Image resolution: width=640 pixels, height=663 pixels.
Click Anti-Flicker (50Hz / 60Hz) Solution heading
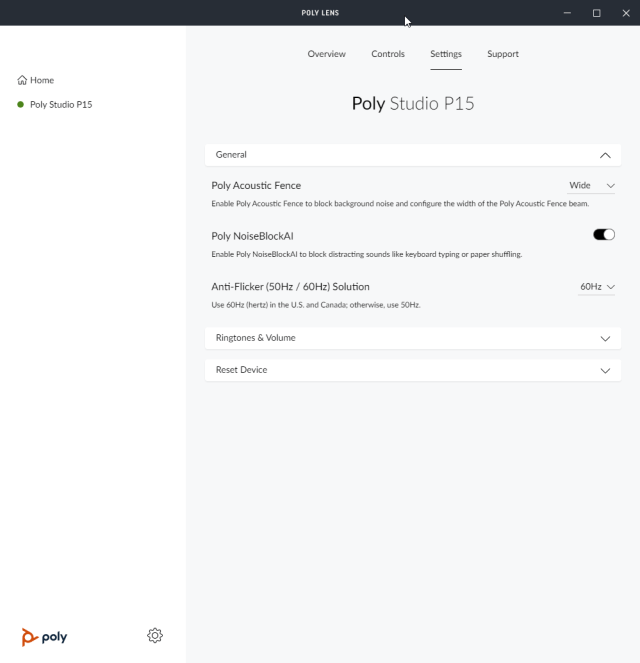[x=290, y=286]
